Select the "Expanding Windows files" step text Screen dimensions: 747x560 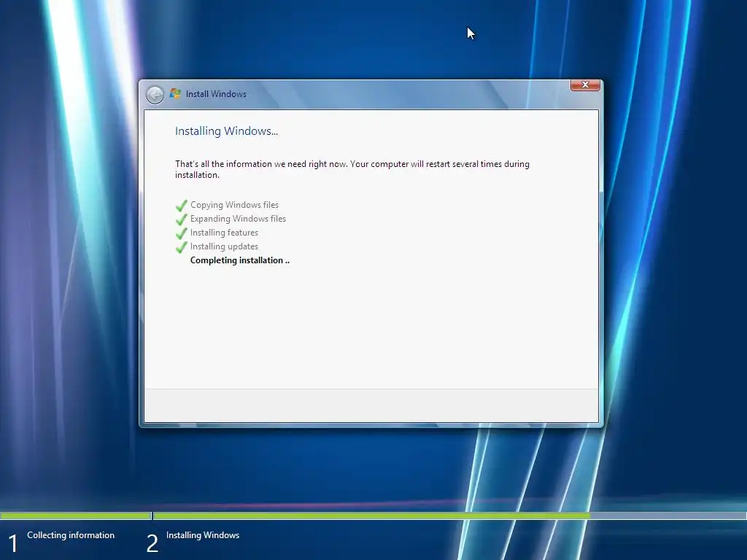coord(239,219)
